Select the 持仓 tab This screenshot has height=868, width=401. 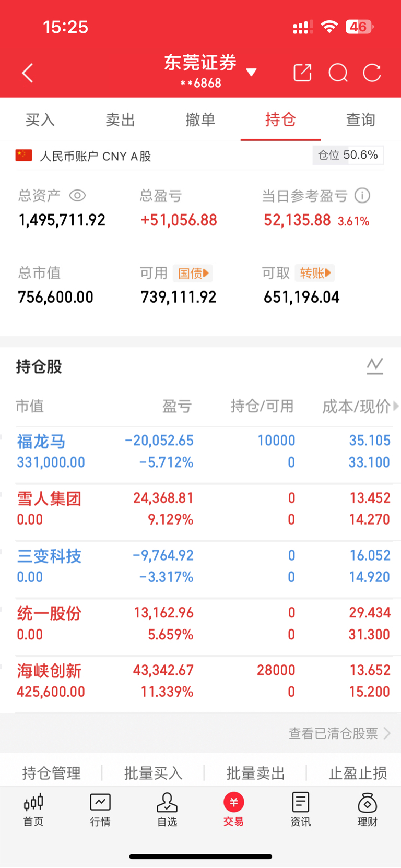click(x=280, y=120)
